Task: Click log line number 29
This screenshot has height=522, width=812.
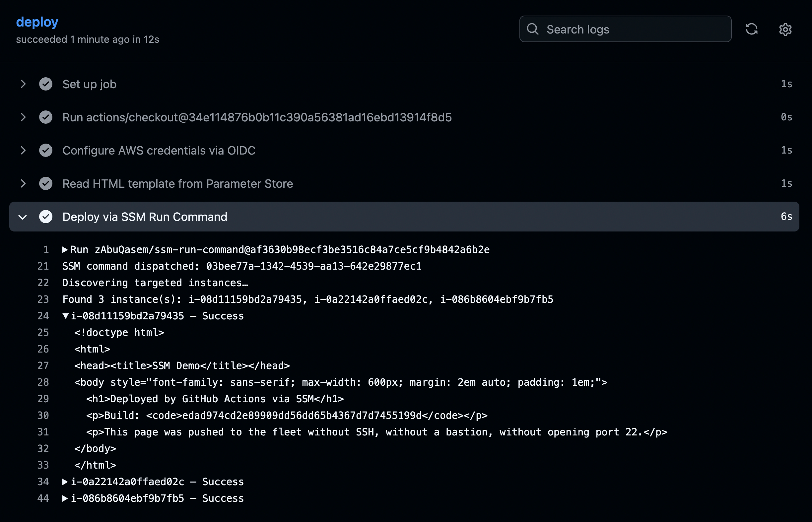Action: [43, 399]
